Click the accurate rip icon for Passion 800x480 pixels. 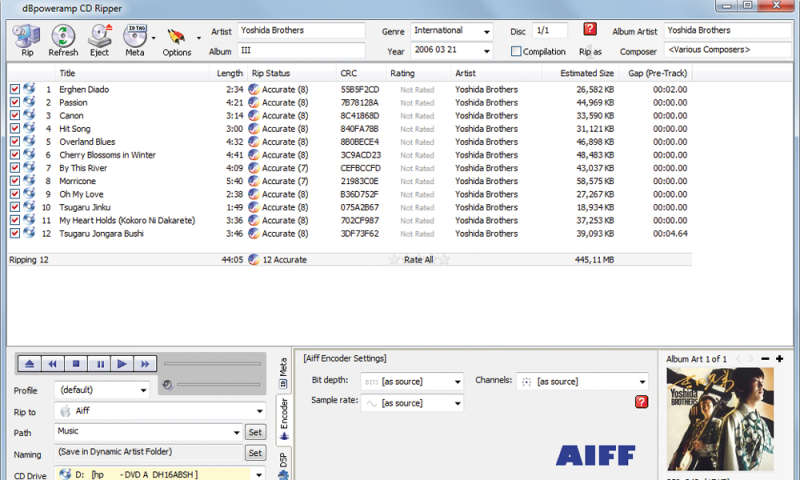[x=254, y=103]
